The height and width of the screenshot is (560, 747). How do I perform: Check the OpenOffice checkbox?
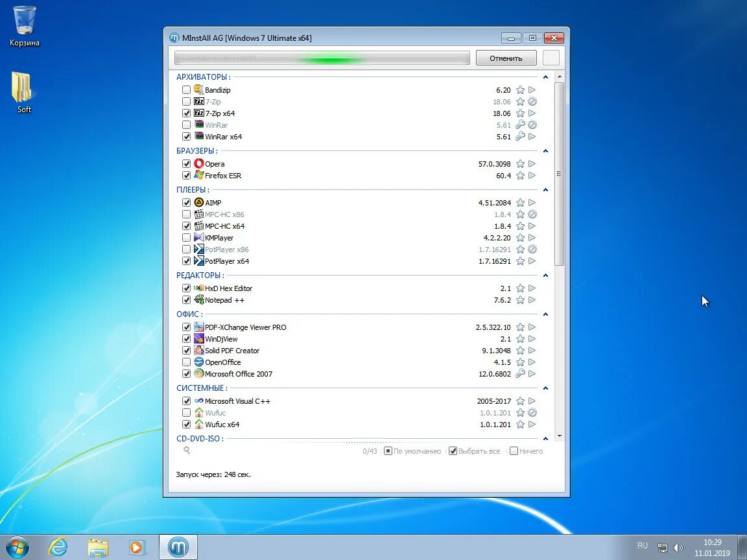pyautogui.click(x=186, y=362)
